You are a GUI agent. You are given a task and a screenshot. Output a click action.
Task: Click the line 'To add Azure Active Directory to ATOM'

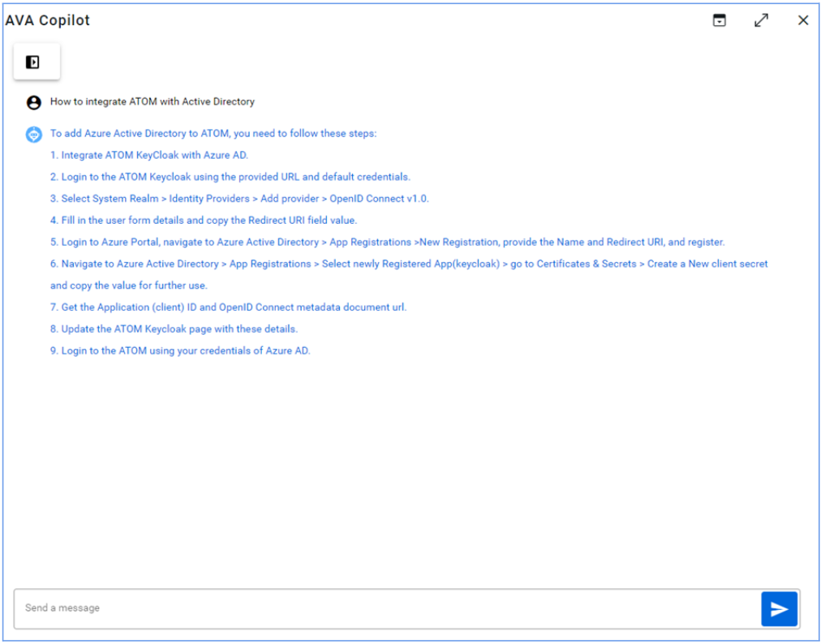(x=213, y=134)
